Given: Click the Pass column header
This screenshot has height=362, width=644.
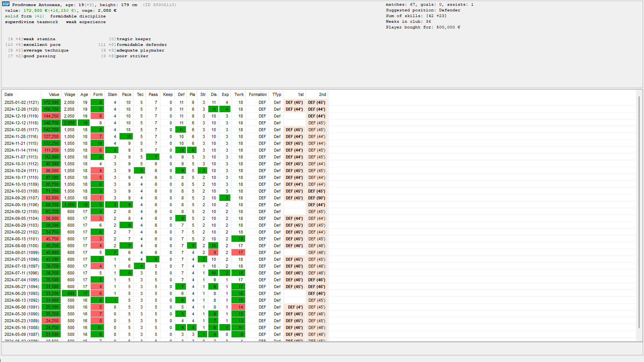Looking at the screenshot, I should tap(153, 94).
